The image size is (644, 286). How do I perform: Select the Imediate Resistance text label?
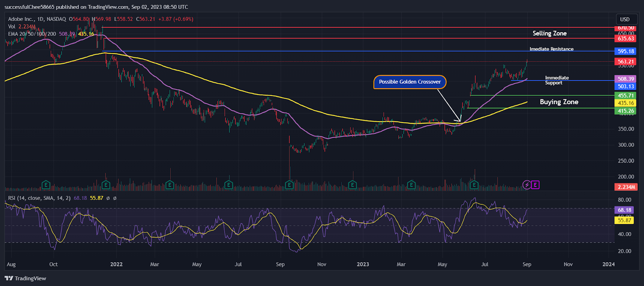point(551,49)
